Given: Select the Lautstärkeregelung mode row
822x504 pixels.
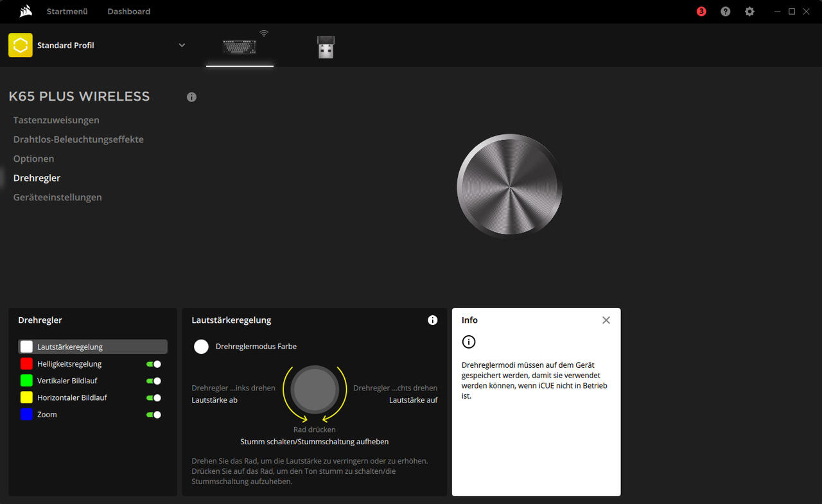Looking at the screenshot, I should coord(93,347).
